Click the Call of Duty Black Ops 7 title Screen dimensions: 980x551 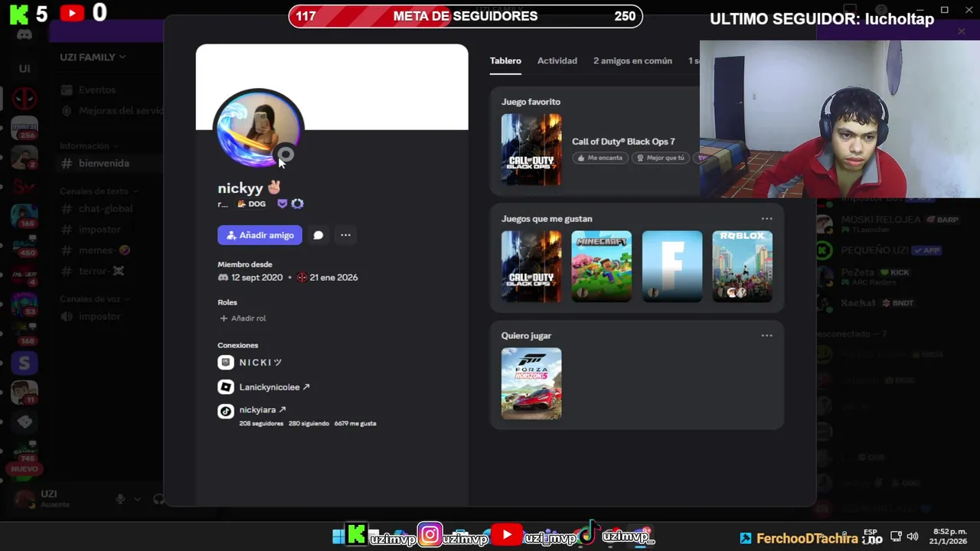point(623,142)
